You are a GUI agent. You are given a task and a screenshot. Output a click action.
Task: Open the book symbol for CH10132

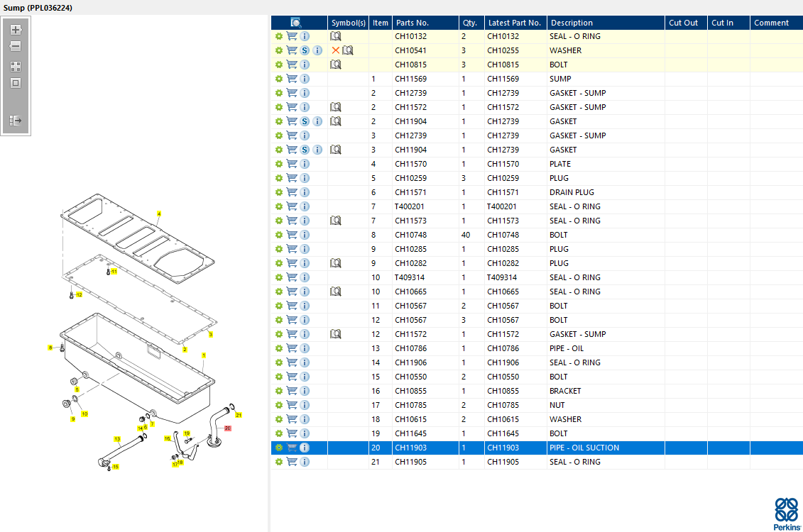point(336,36)
